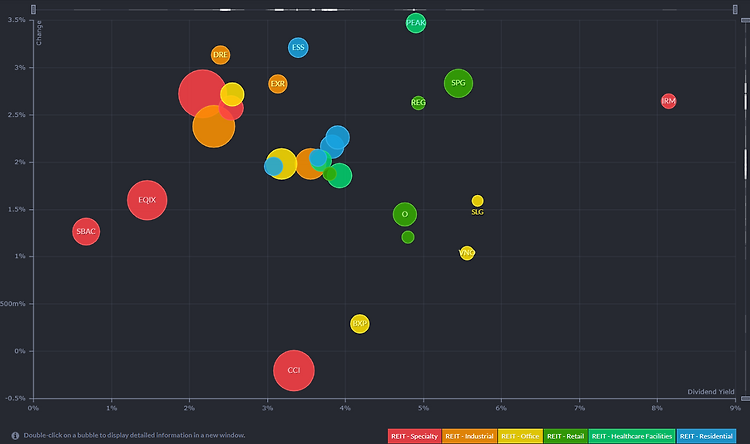Screen dimensions: 750x444
Task: Click the vertical range slider bottom handle
Action: 745,398
